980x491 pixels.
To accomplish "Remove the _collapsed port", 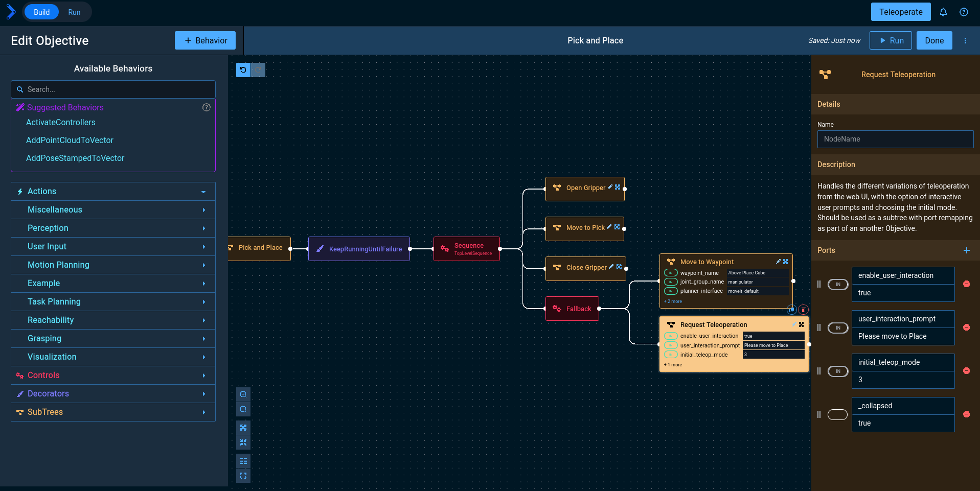I will pos(967,414).
